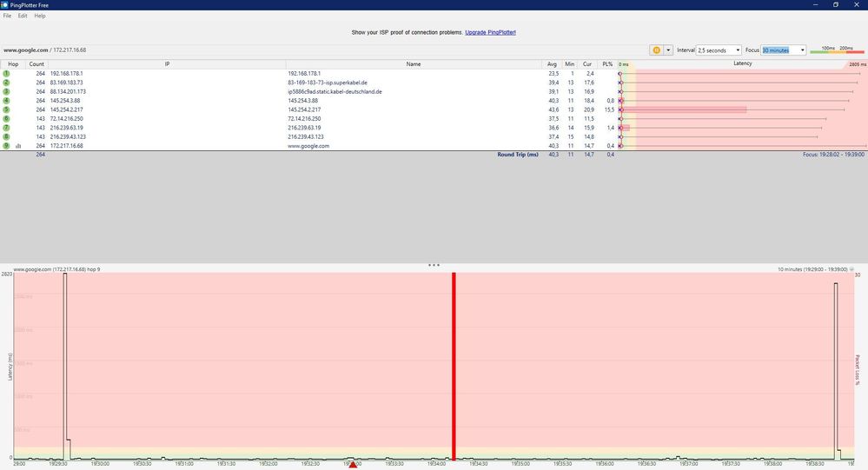Viewport: 868px width, 470px height.
Task: Open the Focus 10 minutes dropdown
Action: [x=784, y=50]
